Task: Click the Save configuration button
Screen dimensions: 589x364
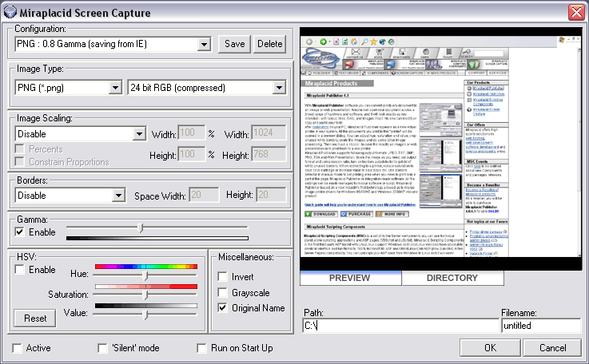Action: (x=234, y=44)
